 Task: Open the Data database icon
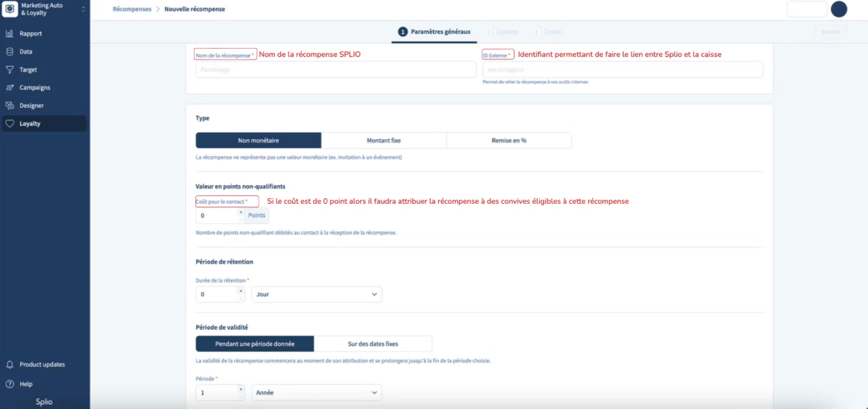click(x=10, y=51)
